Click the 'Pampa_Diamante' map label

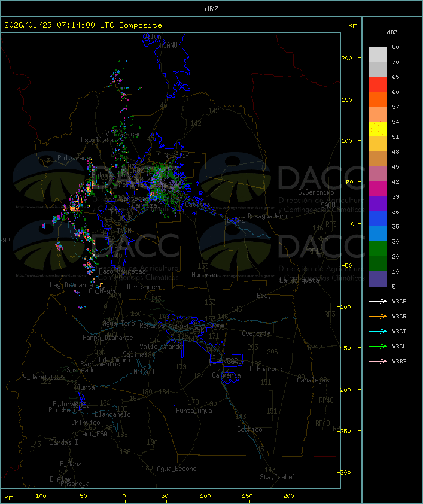coord(108,338)
